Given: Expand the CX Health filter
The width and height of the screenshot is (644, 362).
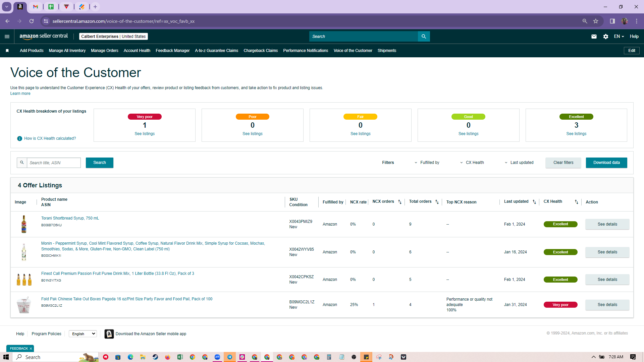Looking at the screenshot, I should tap(472, 163).
